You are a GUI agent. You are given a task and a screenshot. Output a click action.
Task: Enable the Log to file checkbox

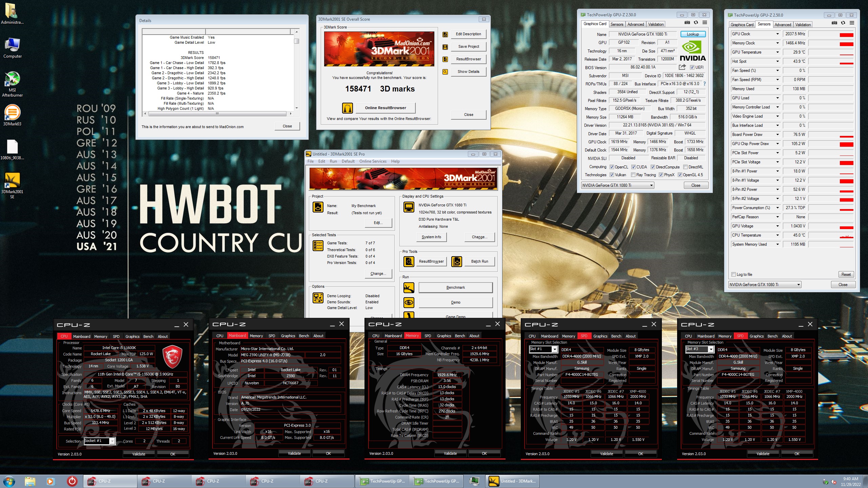point(734,274)
